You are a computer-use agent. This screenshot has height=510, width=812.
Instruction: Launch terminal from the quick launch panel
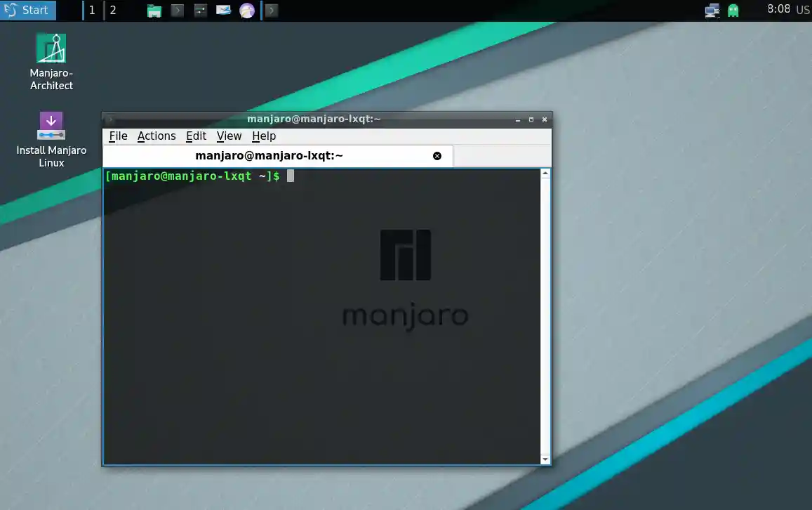pyautogui.click(x=177, y=11)
